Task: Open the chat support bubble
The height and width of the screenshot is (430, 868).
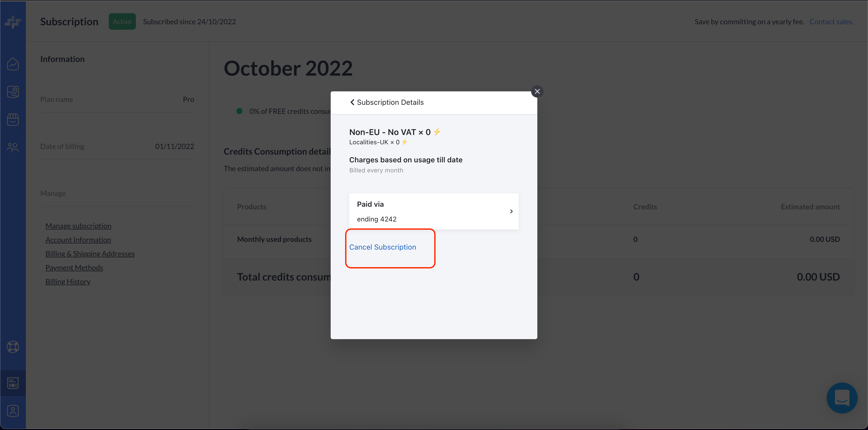Action: click(842, 398)
